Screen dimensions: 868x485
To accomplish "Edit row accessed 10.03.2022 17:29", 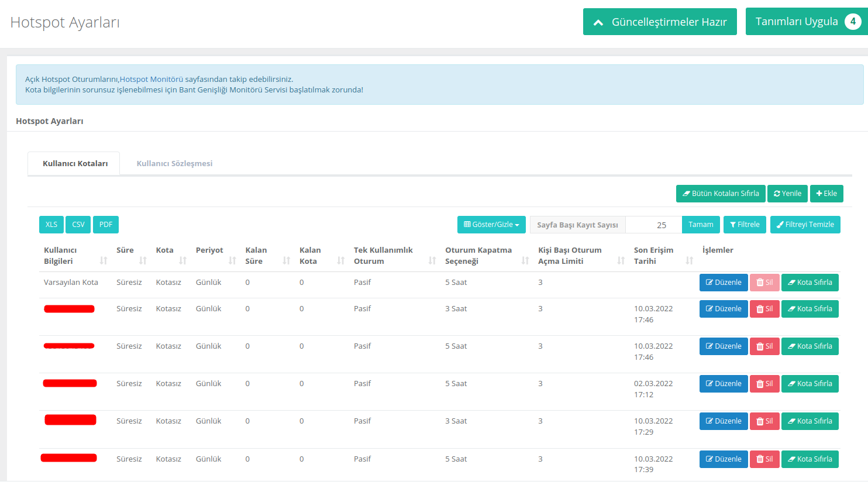I will coord(724,421).
